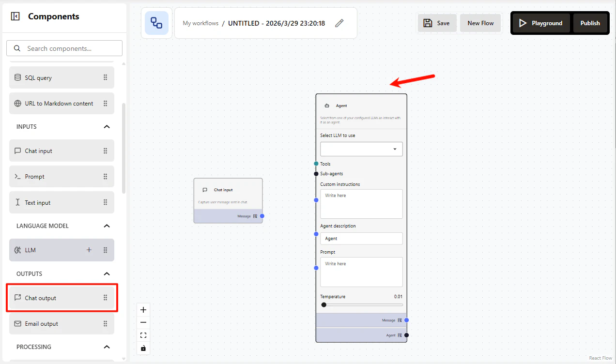Click the drag handle on LLM component

[105, 250]
